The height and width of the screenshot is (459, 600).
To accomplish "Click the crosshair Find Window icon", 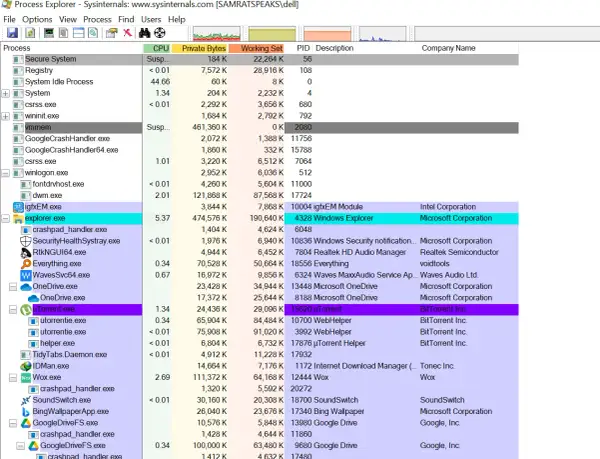I will click(160, 33).
